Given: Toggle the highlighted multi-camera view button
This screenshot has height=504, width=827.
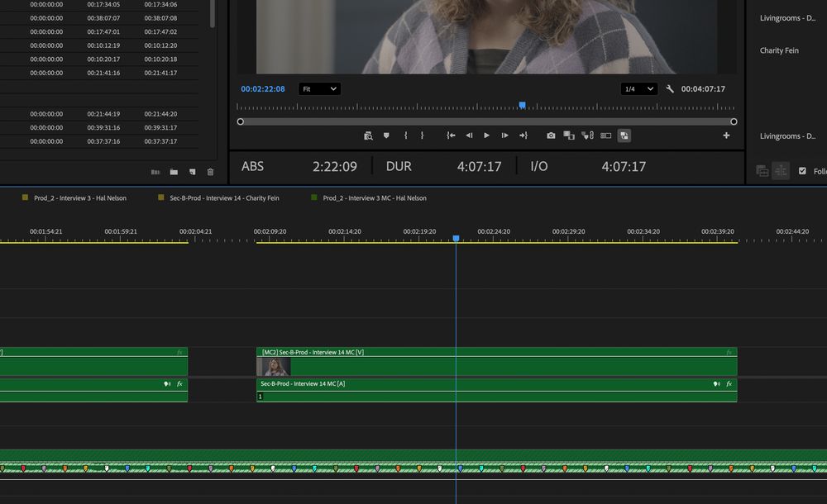Looking at the screenshot, I should 624,136.
